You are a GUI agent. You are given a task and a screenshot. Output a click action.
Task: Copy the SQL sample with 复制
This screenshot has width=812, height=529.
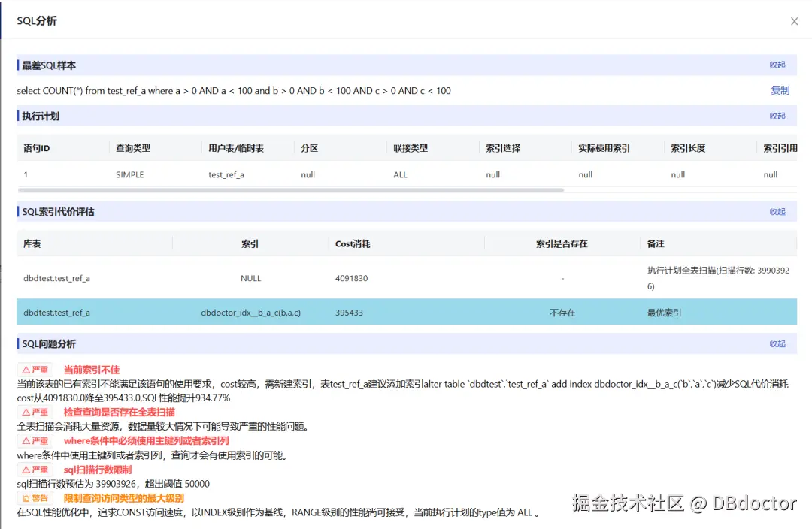coord(780,91)
